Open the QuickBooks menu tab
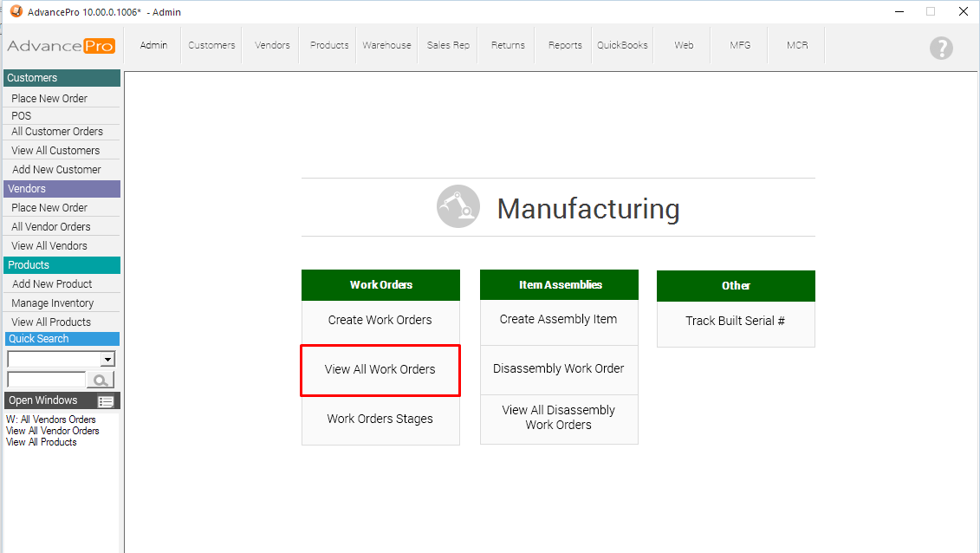The width and height of the screenshot is (980, 553). click(622, 45)
